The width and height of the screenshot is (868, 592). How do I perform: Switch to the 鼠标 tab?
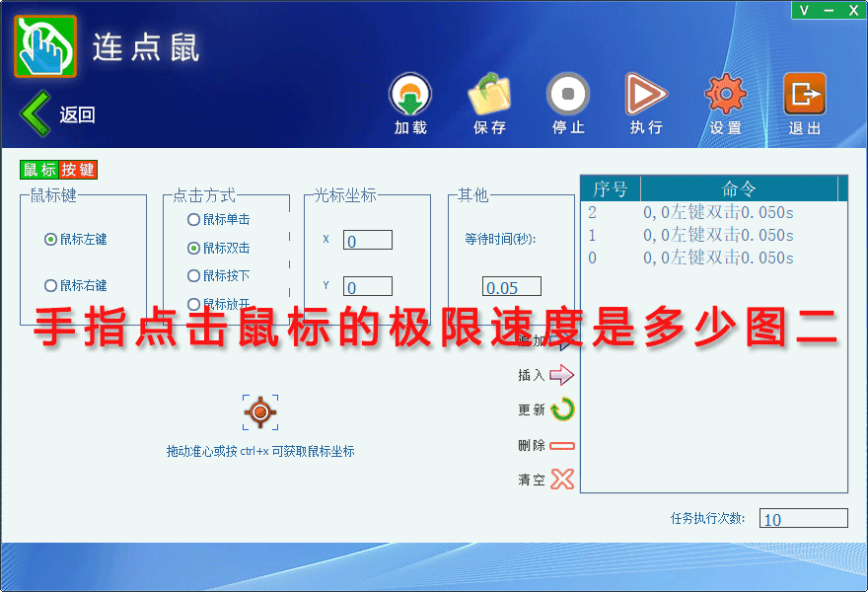(x=39, y=170)
